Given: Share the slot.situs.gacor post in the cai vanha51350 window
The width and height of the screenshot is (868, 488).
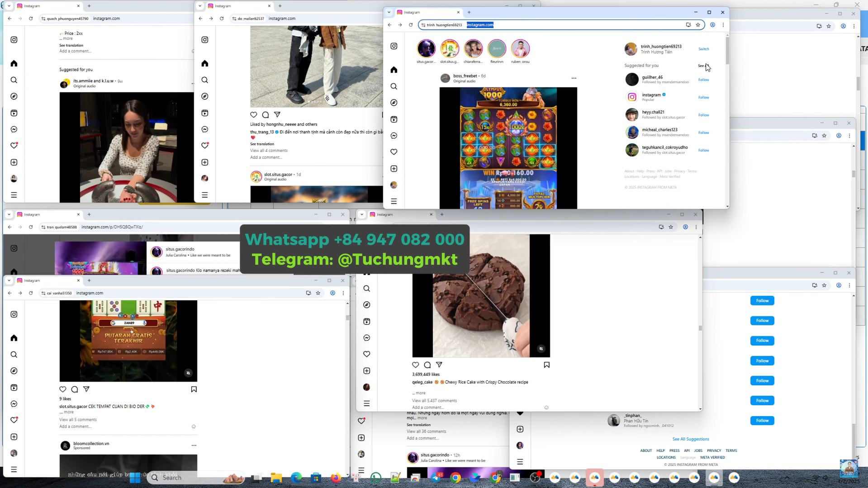Looking at the screenshot, I should coord(86,389).
